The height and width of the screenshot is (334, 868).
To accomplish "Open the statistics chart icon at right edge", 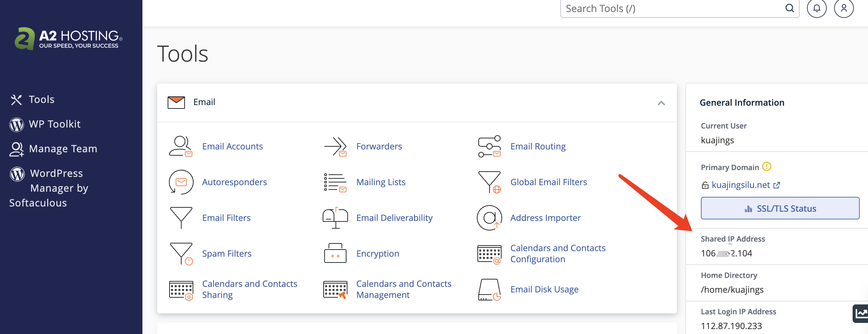I will [x=861, y=313].
